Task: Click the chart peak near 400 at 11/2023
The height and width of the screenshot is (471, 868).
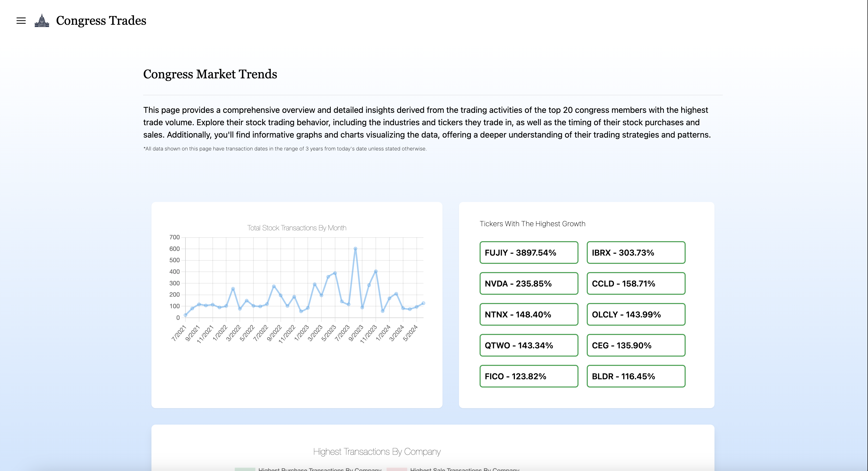Action: coord(376,271)
